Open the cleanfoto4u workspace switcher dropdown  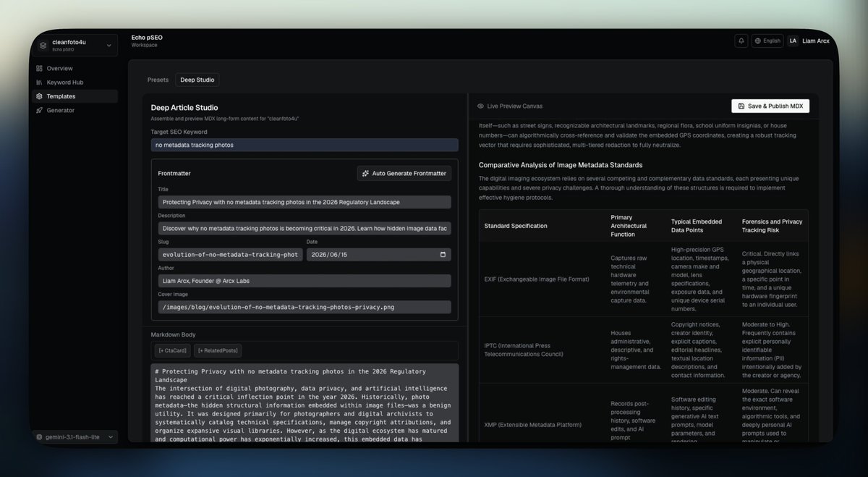[x=76, y=45]
